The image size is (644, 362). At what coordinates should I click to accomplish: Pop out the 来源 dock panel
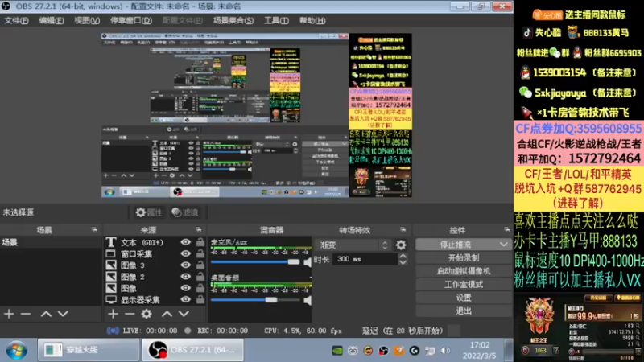pos(198,230)
